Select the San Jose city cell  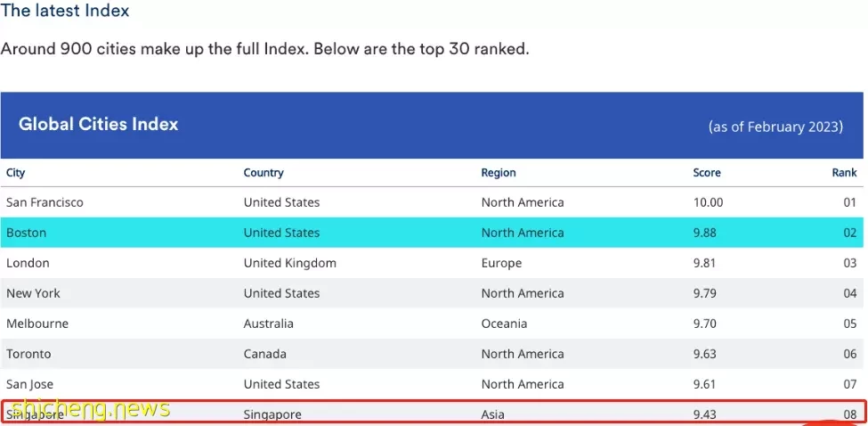(x=30, y=384)
